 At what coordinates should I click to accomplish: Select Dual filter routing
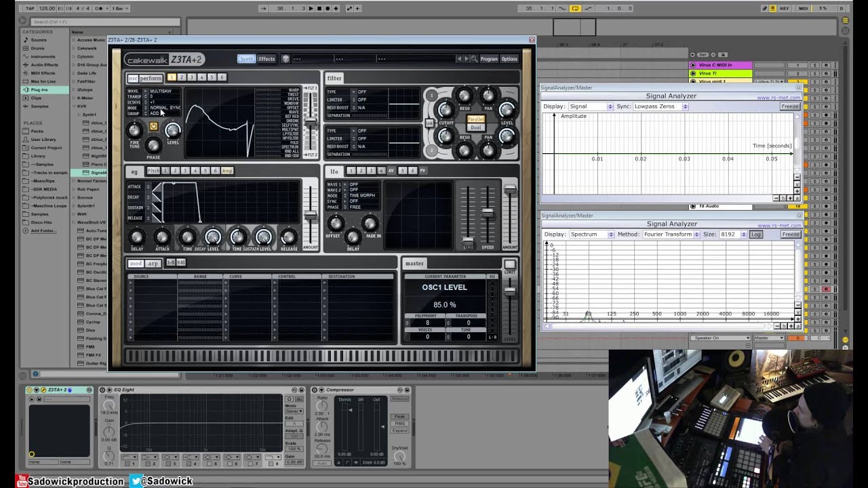(x=475, y=127)
